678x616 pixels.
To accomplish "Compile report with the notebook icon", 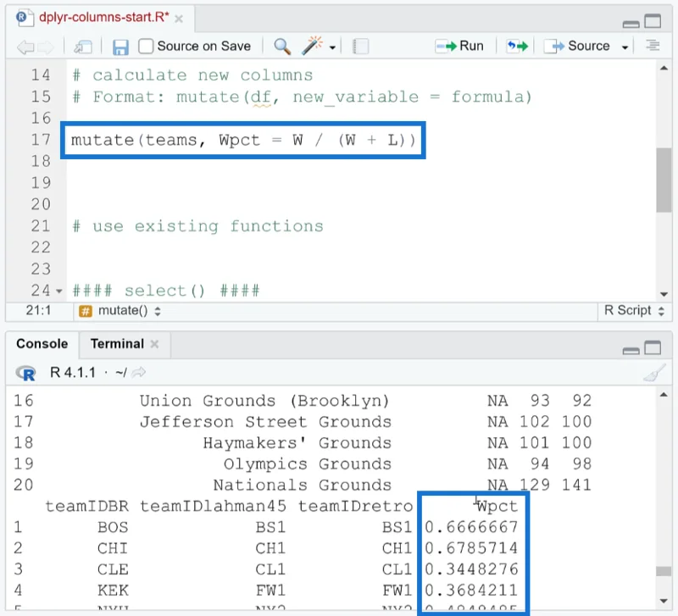I will click(360, 47).
